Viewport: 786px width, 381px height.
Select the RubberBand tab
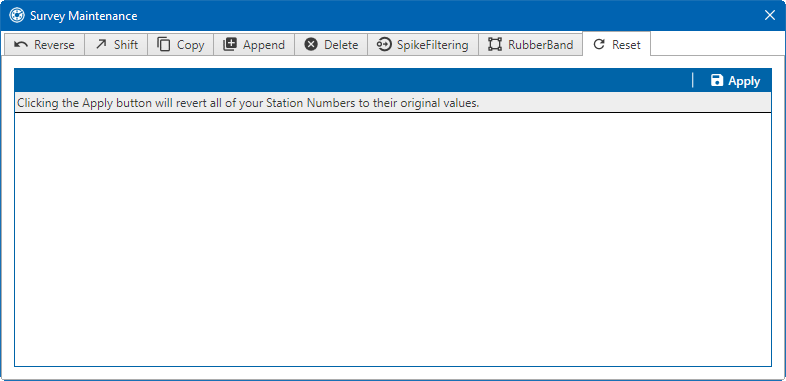coord(530,45)
